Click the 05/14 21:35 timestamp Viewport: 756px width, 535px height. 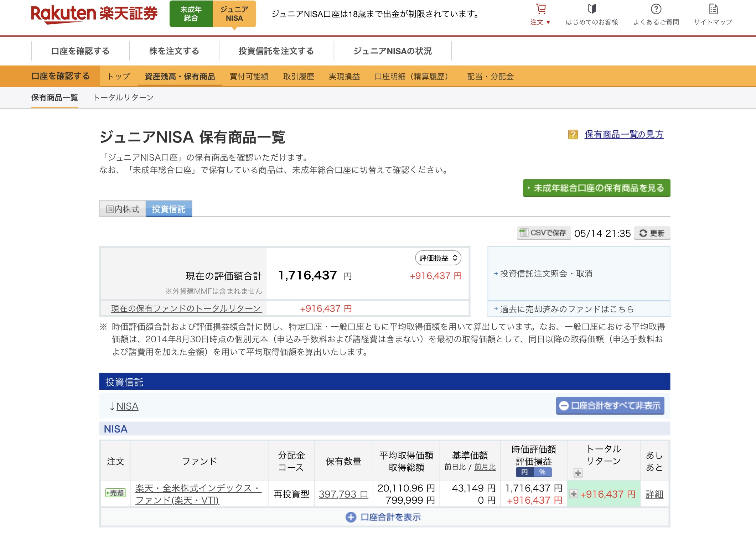(x=602, y=233)
